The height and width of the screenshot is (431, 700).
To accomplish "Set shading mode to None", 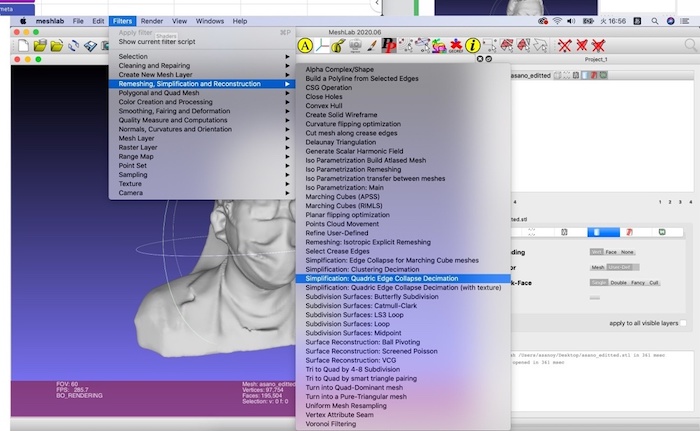I will tap(627, 252).
